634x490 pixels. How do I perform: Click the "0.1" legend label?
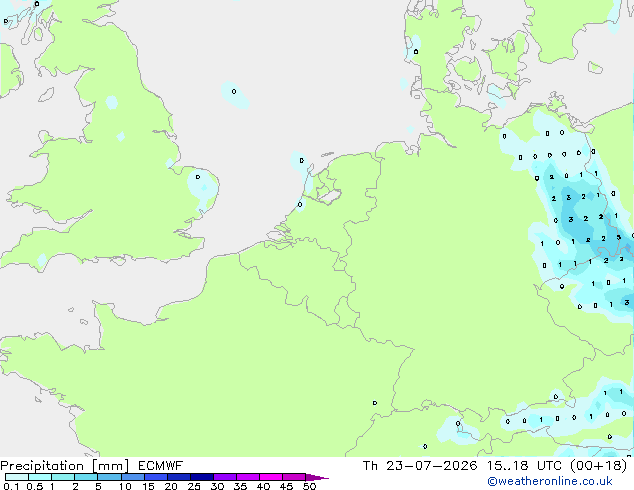point(11,486)
